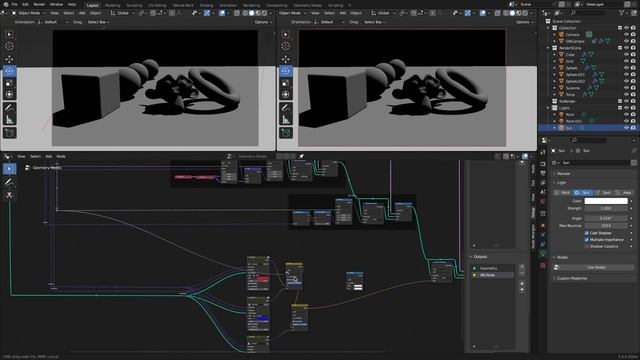Open the Output properties tab icon

tap(543, 173)
